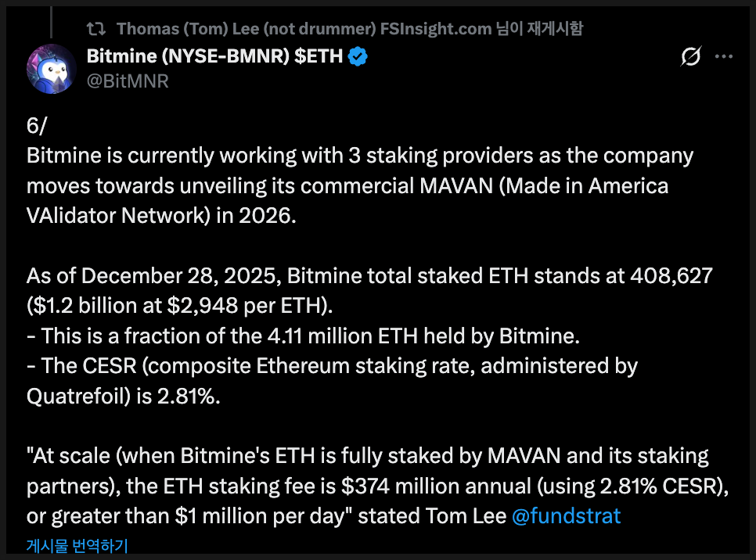Click 게시물 번역하기 to translate post

[x=77, y=545]
